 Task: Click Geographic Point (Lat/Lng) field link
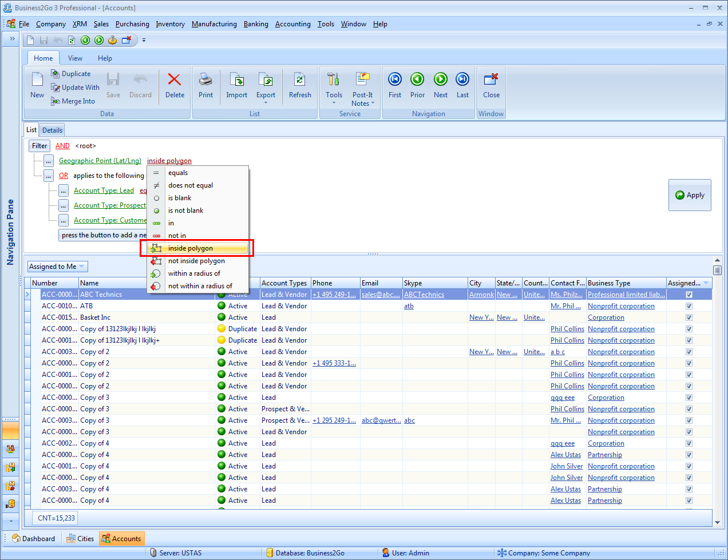pos(100,161)
